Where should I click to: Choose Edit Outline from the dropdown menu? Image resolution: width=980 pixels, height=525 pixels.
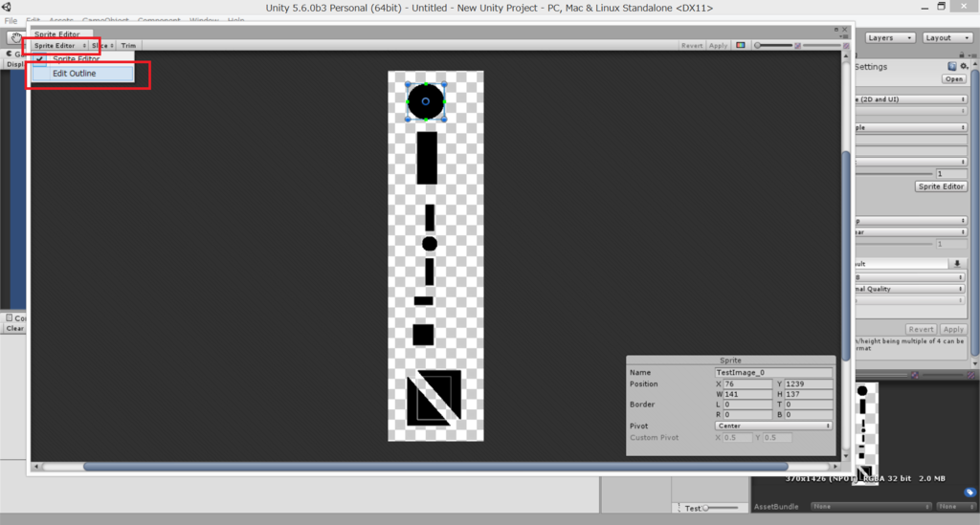pos(82,74)
